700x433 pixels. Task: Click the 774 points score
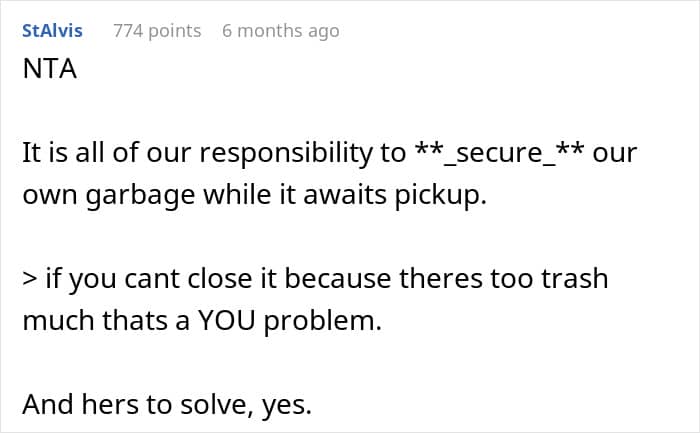tap(157, 31)
